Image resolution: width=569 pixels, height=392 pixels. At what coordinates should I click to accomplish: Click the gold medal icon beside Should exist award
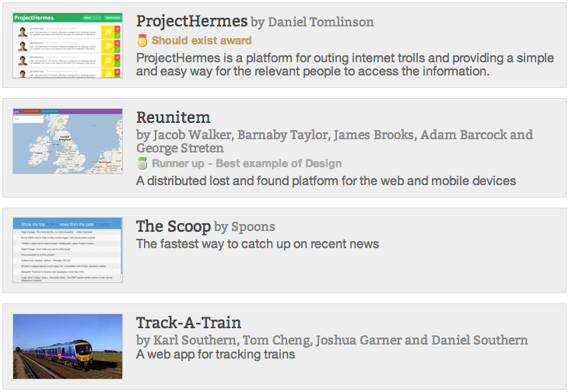click(x=142, y=40)
